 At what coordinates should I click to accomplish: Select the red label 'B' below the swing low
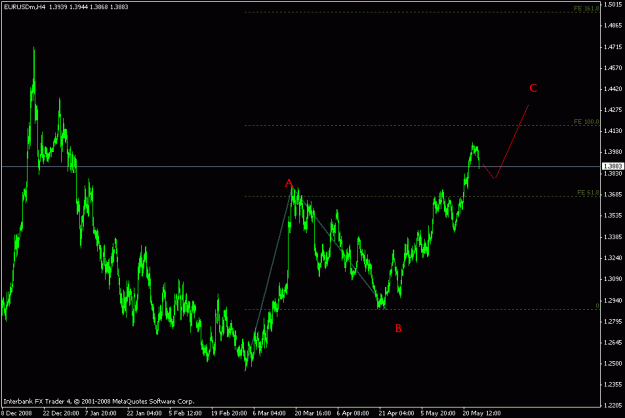point(398,328)
